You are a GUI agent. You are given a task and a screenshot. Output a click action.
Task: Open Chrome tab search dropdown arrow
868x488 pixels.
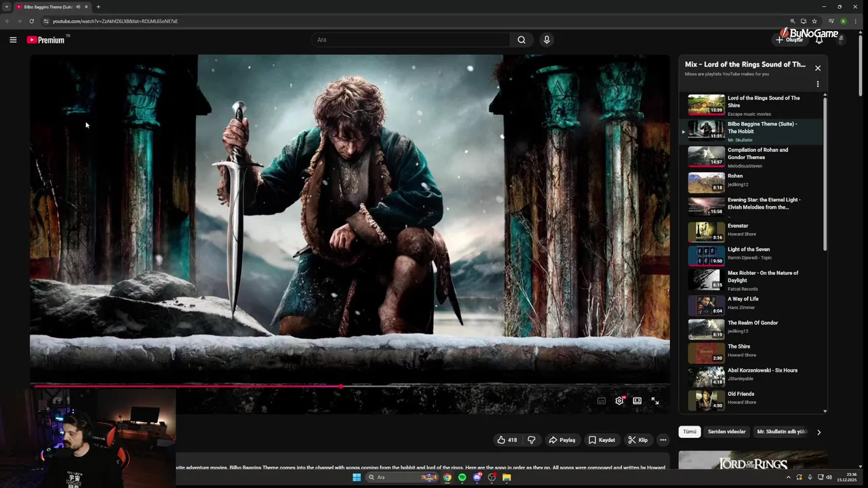(x=7, y=7)
